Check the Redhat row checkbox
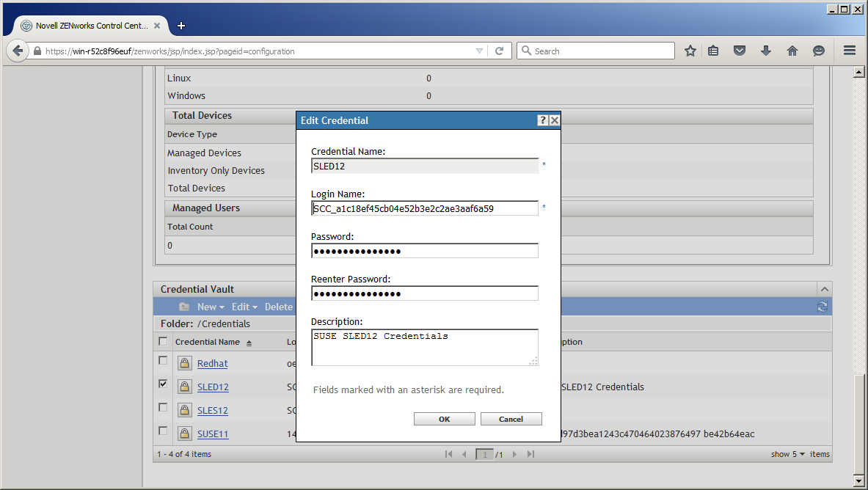This screenshot has height=490, width=868. point(163,360)
